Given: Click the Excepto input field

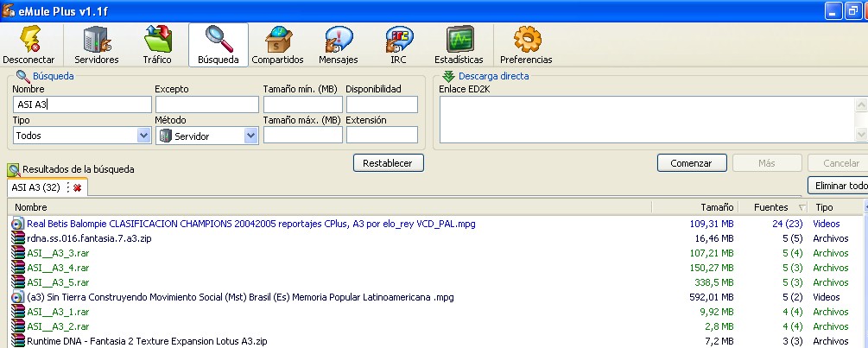Looking at the screenshot, I should tap(207, 104).
